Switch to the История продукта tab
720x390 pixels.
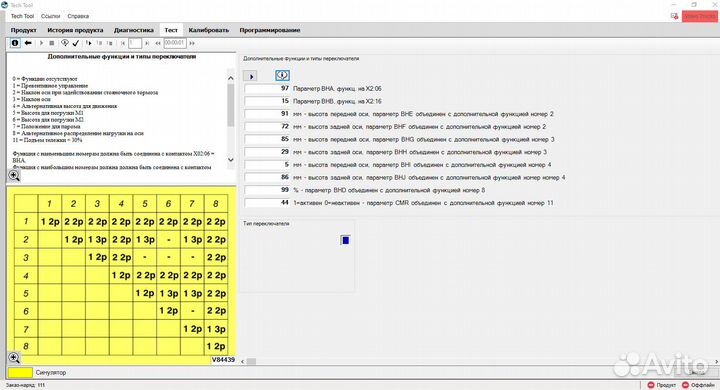(x=75, y=30)
